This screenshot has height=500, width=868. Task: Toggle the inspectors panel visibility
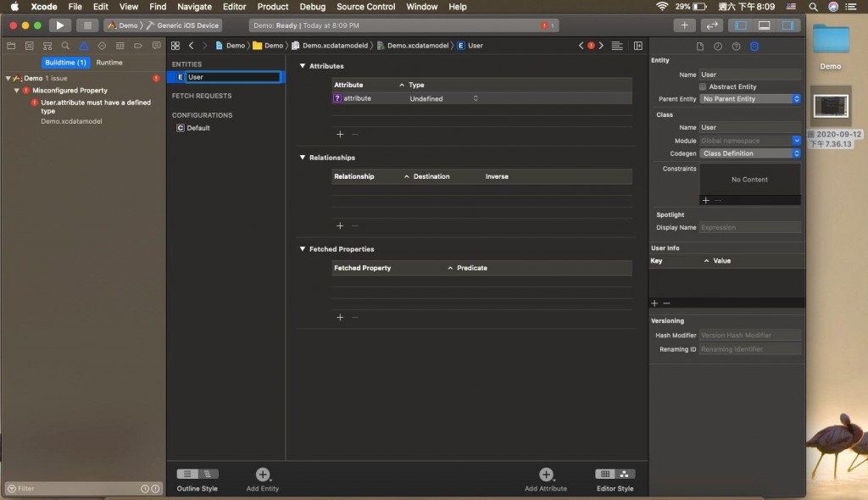(x=787, y=25)
